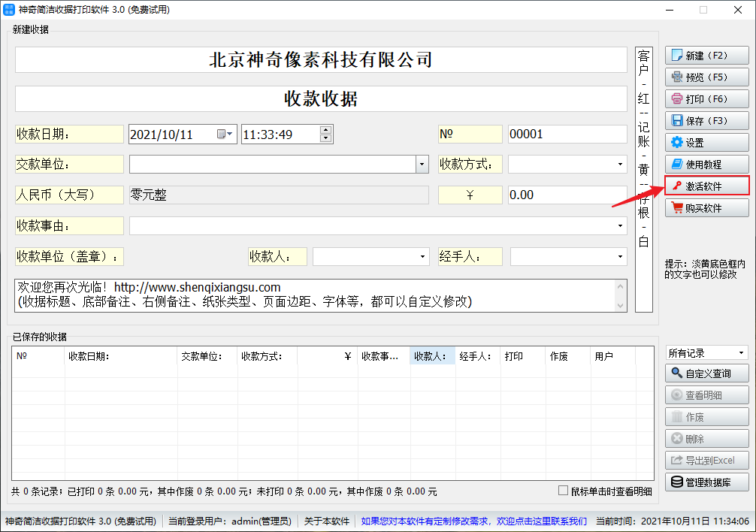Image resolution: width=756 pixels, height=532 pixels.
Task: Click the 当前登录用户 admin status entry
Action: pyautogui.click(x=230, y=521)
